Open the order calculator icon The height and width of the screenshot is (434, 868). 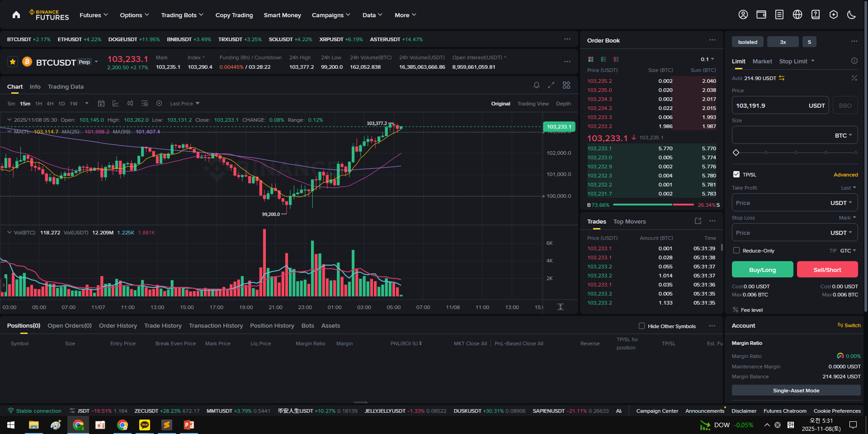[x=854, y=78]
